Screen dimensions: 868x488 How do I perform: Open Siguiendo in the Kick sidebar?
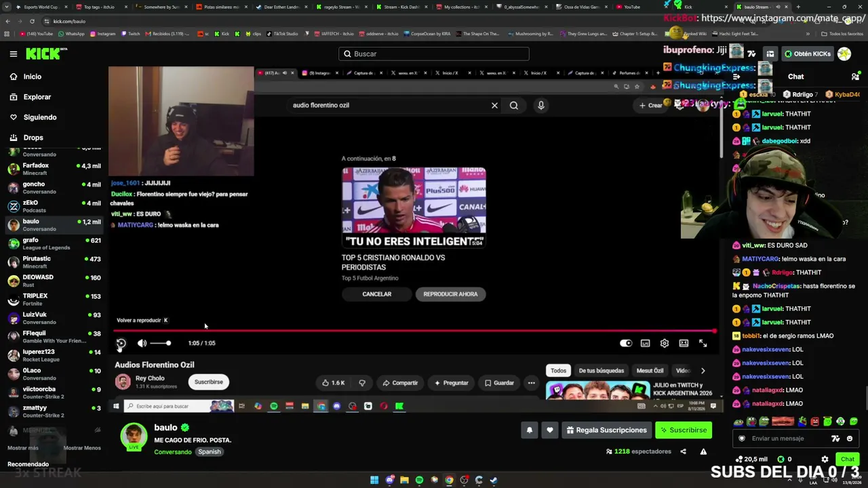pyautogui.click(x=39, y=117)
